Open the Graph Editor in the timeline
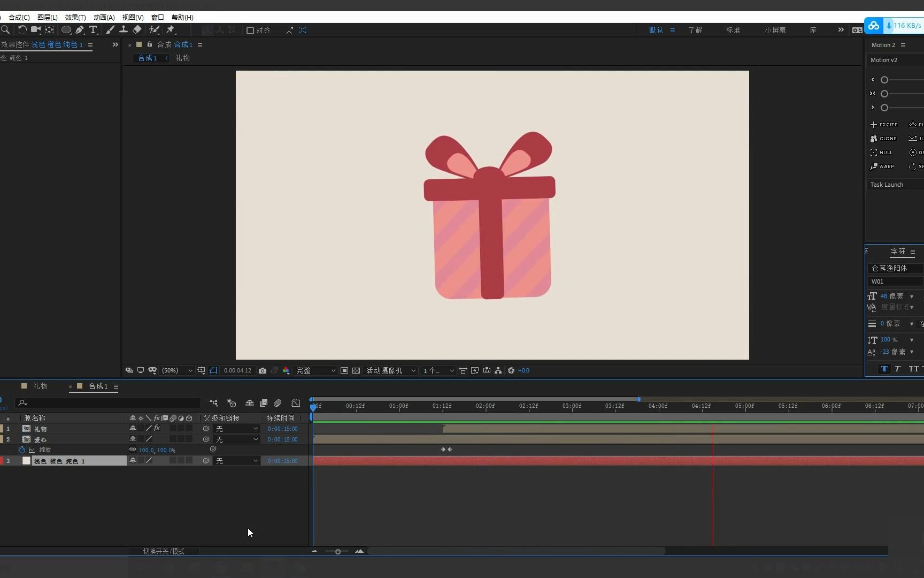 [x=296, y=403]
